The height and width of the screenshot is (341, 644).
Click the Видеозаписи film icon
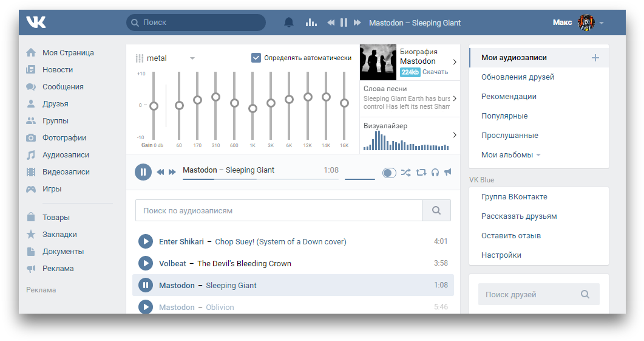[x=31, y=172]
